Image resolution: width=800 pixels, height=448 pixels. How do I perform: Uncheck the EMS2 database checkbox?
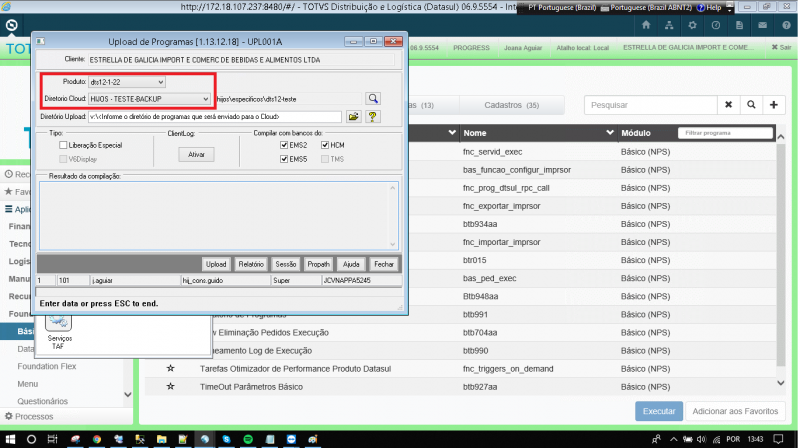tap(284, 145)
